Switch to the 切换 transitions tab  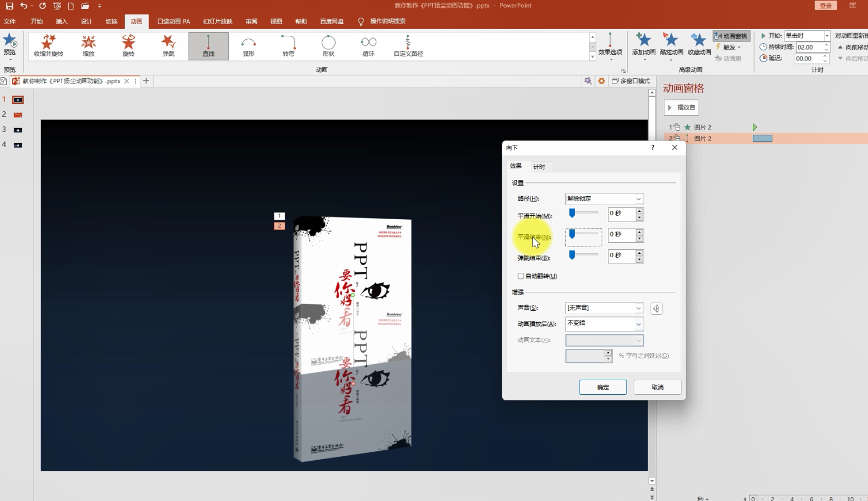(x=111, y=21)
